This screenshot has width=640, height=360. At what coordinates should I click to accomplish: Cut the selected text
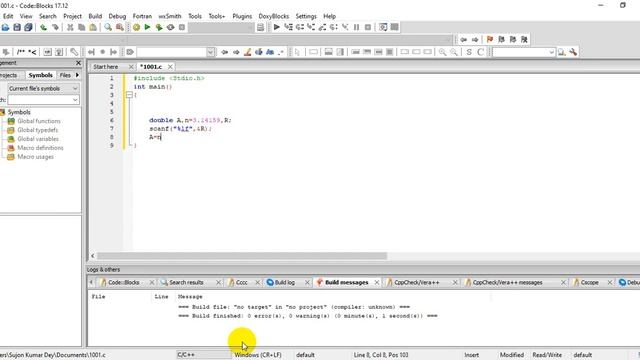pyautogui.click(x=70, y=27)
